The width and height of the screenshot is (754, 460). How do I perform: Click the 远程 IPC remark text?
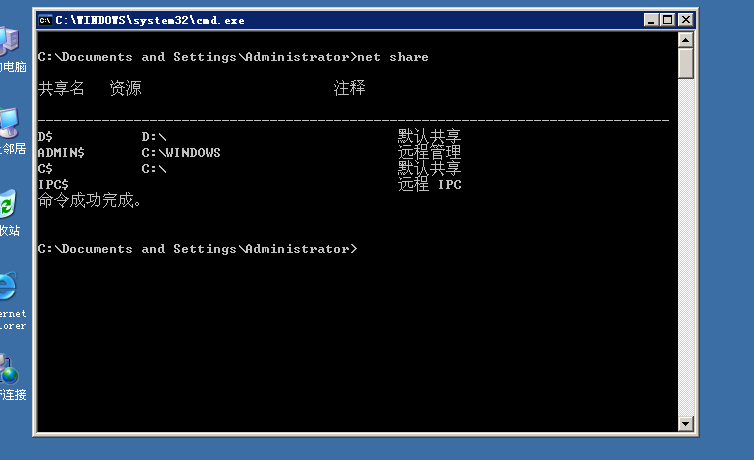pos(429,185)
